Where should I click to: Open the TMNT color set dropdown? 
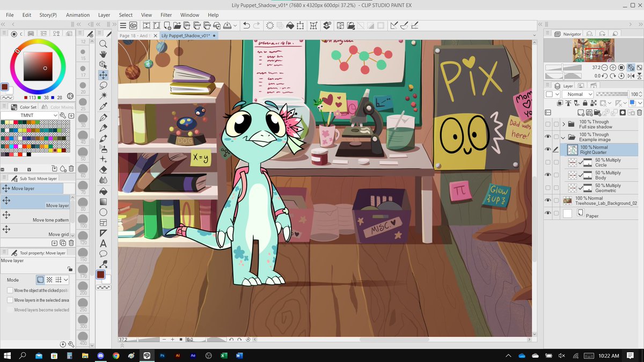tap(30, 115)
